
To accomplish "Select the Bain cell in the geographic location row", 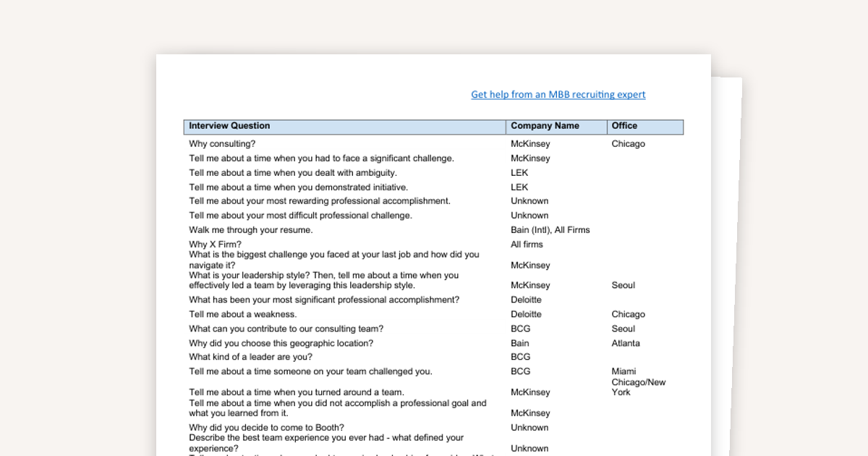I will pyautogui.click(x=519, y=343).
